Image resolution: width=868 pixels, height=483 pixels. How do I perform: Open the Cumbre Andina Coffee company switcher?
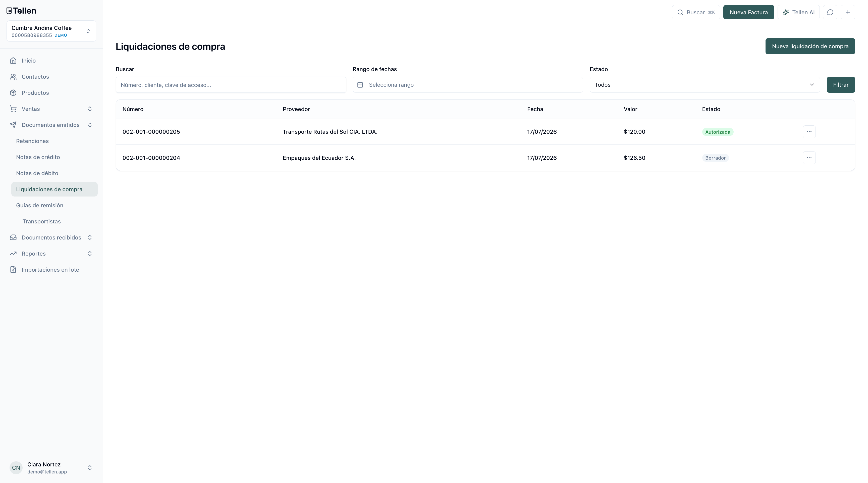pyautogui.click(x=51, y=31)
